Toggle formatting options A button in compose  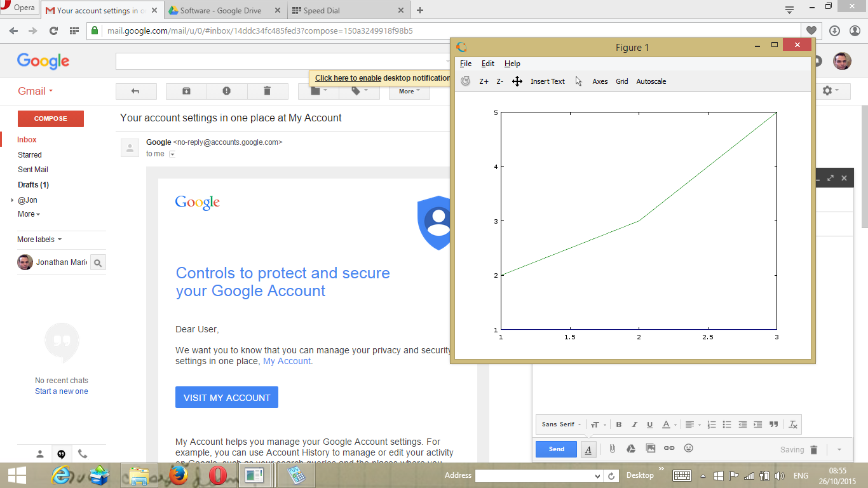(588, 449)
